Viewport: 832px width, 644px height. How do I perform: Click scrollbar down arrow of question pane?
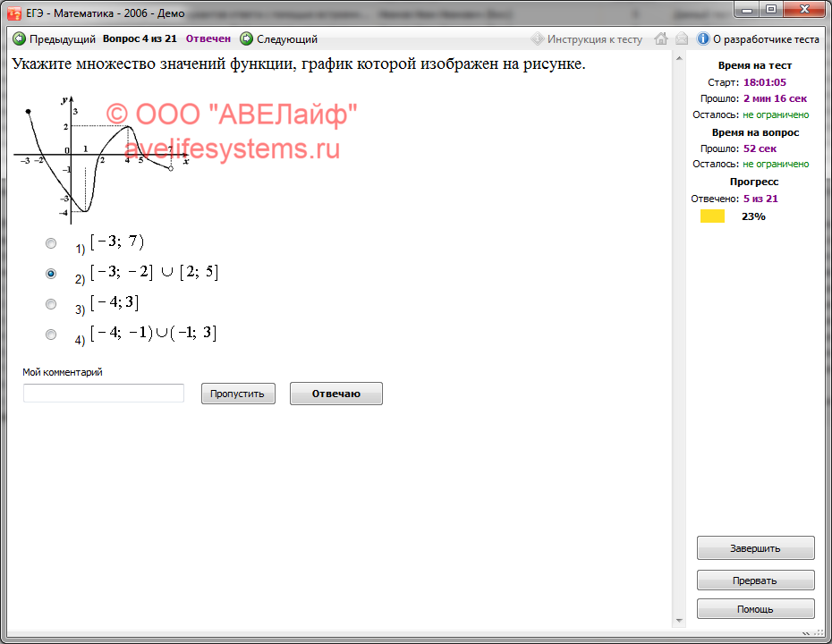click(x=679, y=620)
